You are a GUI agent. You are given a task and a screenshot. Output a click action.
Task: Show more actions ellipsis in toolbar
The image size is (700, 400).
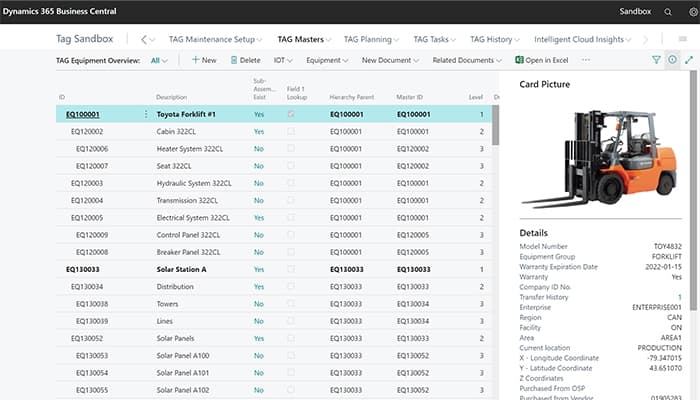click(x=586, y=60)
